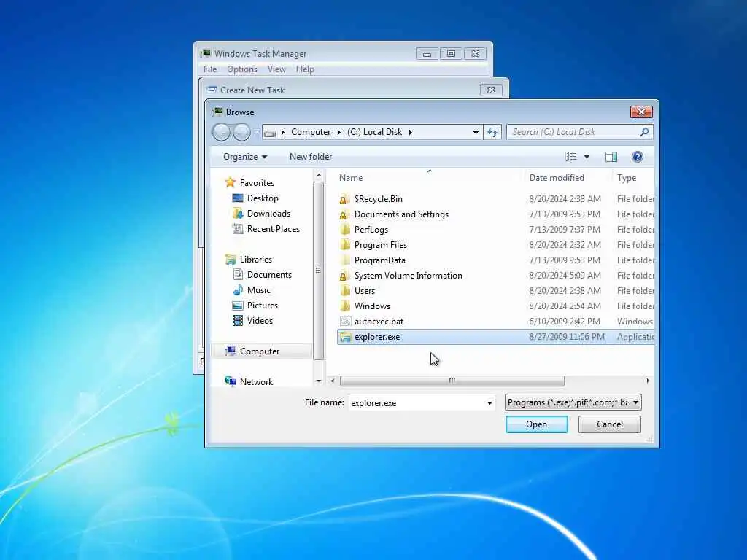Click the Change your view icon

[570, 157]
